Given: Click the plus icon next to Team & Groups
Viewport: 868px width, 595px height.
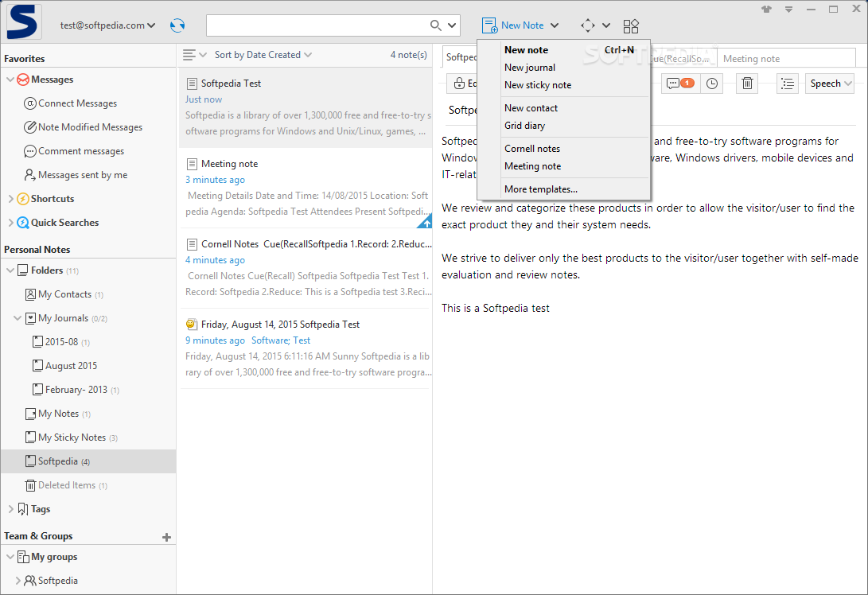Looking at the screenshot, I should [166, 537].
